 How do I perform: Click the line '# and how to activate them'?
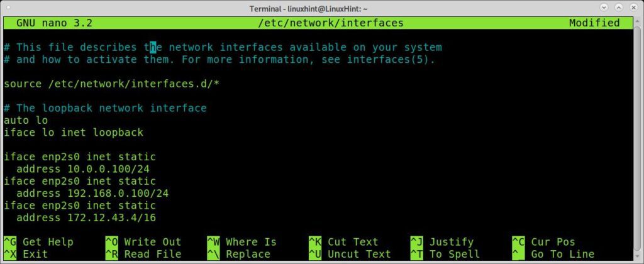coord(219,60)
